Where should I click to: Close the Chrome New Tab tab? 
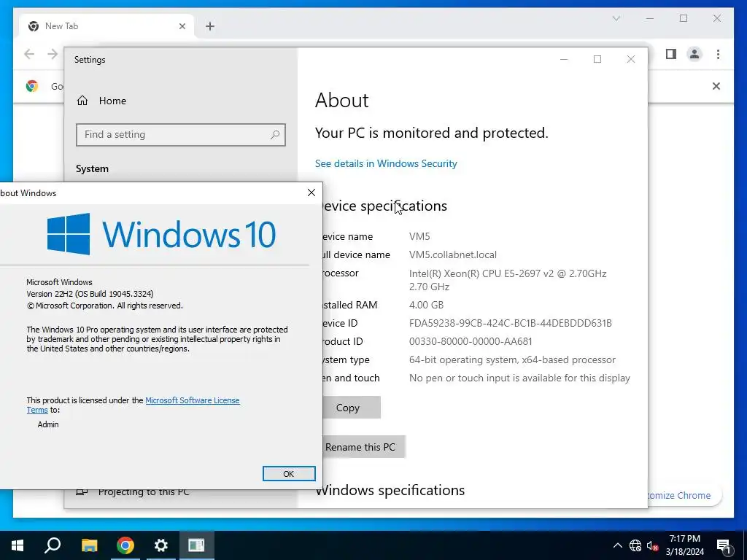coord(182,26)
